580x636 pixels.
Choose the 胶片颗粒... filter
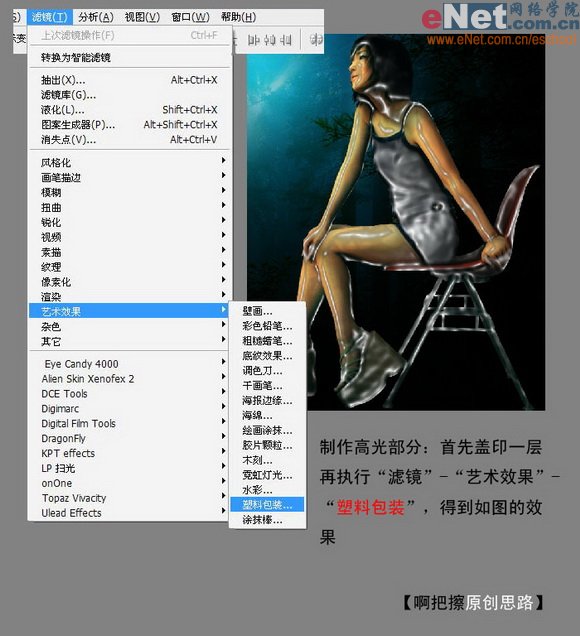[x=267, y=445]
